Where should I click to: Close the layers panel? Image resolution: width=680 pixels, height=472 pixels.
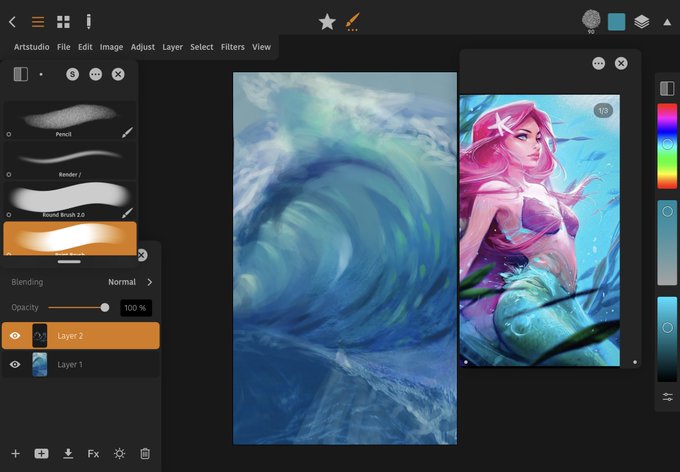pos(142,255)
